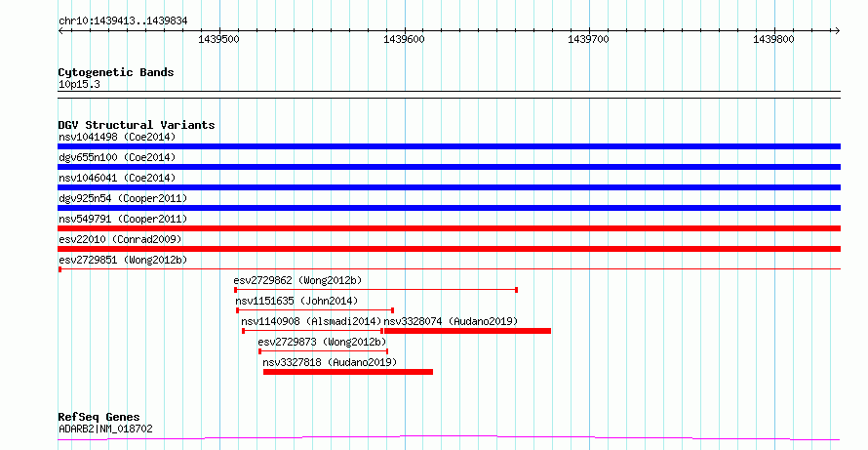
Task: Open variant nsv1041498 (Coe2014) label
Action: tap(117, 137)
